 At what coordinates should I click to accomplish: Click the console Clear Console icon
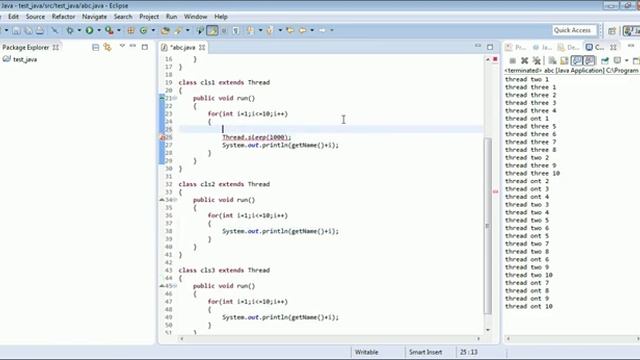tap(552, 61)
